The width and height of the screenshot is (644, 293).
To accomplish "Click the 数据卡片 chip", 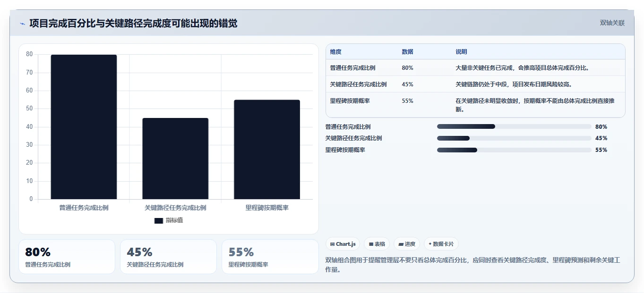I will pyautogui.click(x=441, y=244).
